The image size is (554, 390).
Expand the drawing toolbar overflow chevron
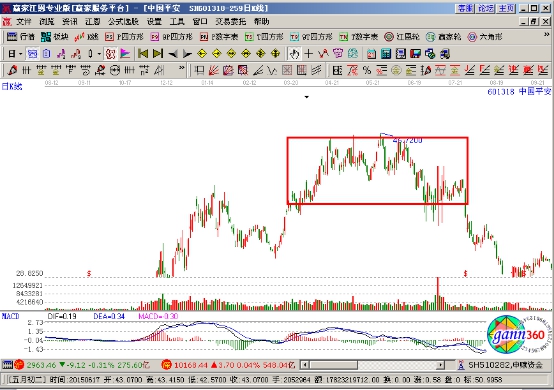(182, 68)
